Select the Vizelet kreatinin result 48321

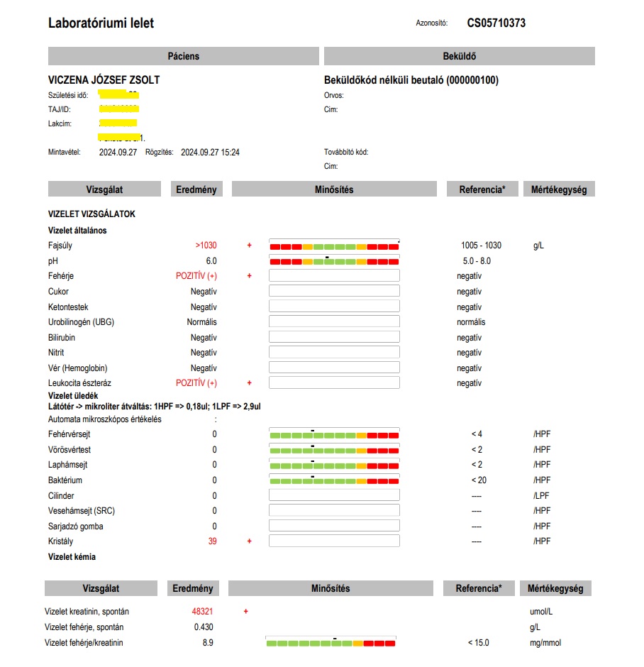coord(203,611)
